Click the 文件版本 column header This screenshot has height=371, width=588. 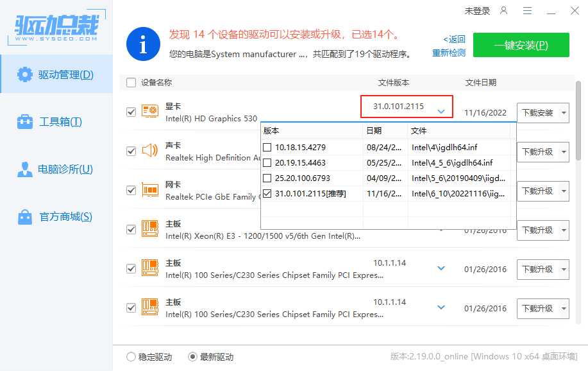click(x=393, y=83)
